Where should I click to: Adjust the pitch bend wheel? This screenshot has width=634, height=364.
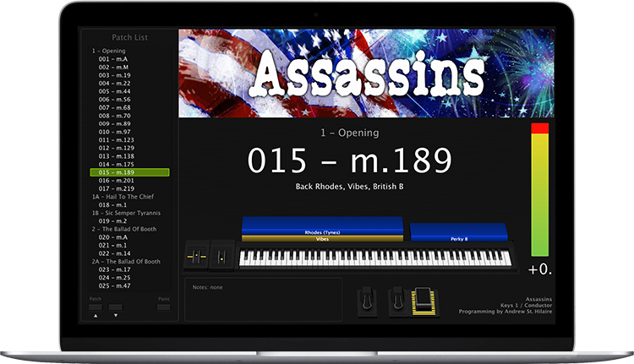[x=196, y=256]
